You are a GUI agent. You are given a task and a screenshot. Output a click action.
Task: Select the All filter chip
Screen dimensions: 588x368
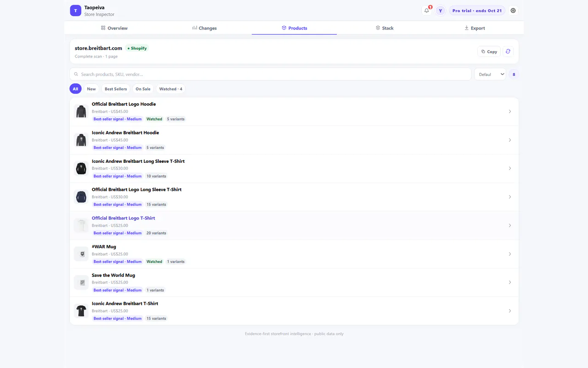(x=75, y=89)
